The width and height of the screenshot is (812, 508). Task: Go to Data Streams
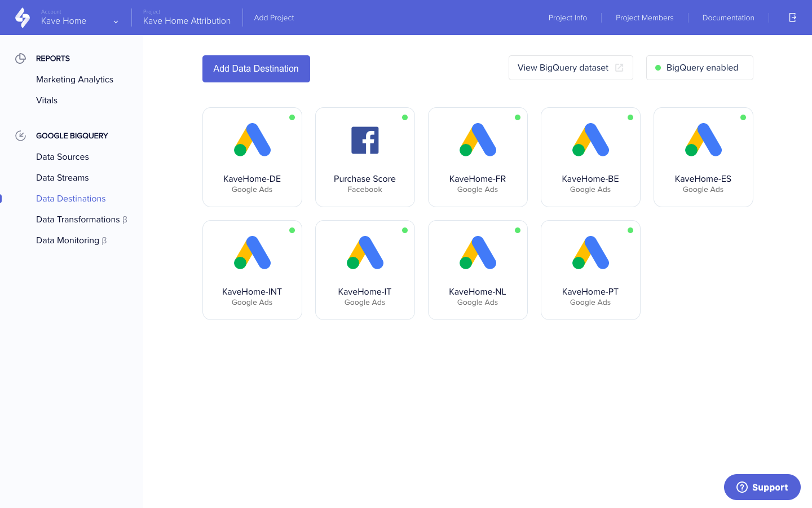[x=63, y=178]
